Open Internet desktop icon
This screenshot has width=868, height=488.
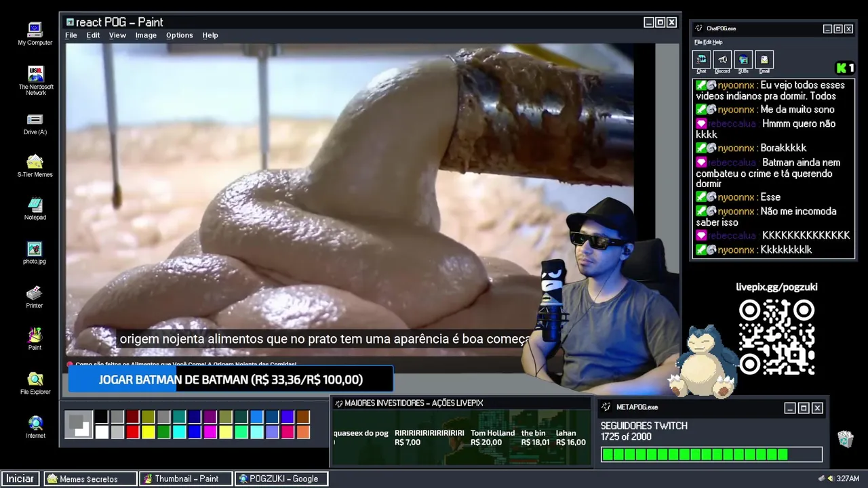point(35,427)
